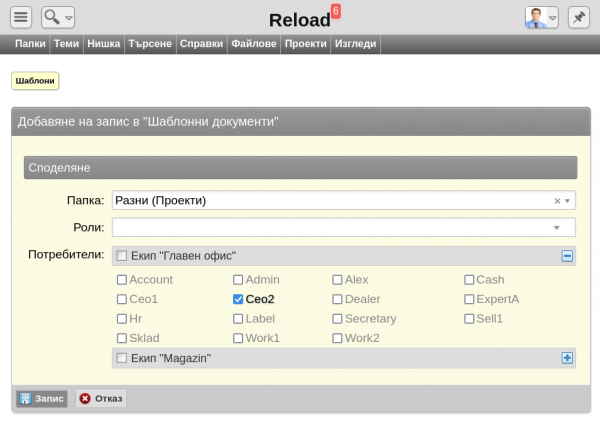The width and height of the screenshot is (600, 425).
Task: Expand the "Magazin" team group
Action: pos(567,358)
